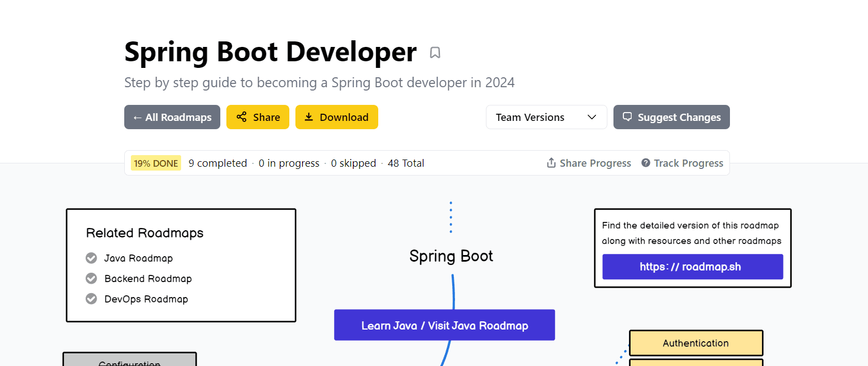
Task: Open the DevOps Roadmap link
Action: (146, 299)
